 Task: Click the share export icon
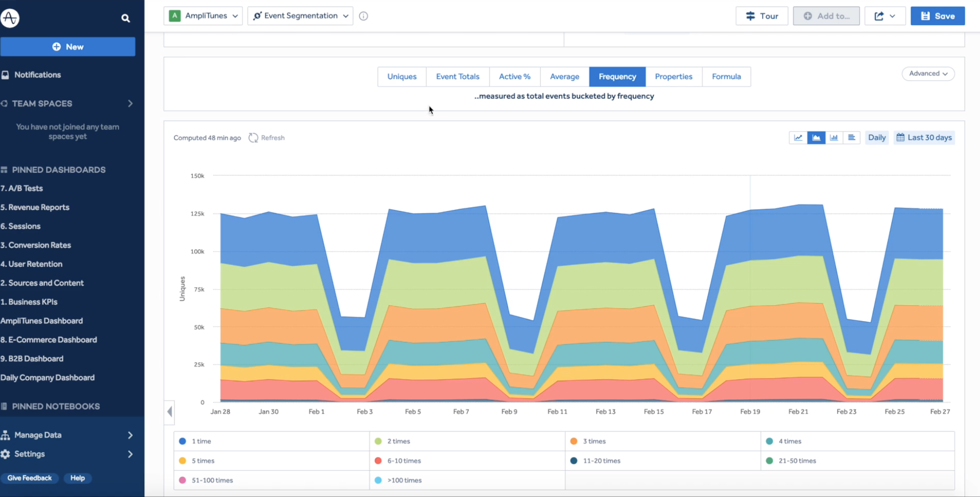[x=879, y=16]
